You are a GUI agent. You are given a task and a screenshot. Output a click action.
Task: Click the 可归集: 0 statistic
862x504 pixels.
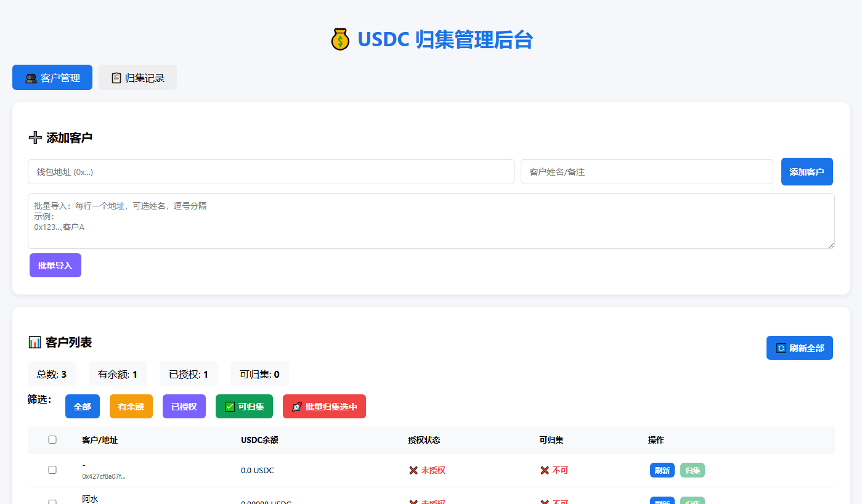pyautogui.click(x=259, y=374)
